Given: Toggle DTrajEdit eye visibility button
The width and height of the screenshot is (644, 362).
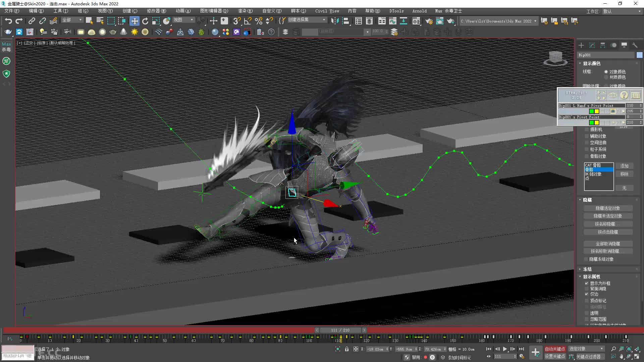Looking at the screenshot, I should pyautogui.click(x=613, y=95).
